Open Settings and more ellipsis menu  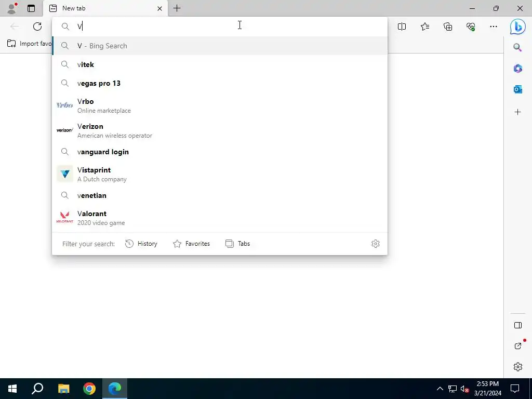tap(494, 26)
